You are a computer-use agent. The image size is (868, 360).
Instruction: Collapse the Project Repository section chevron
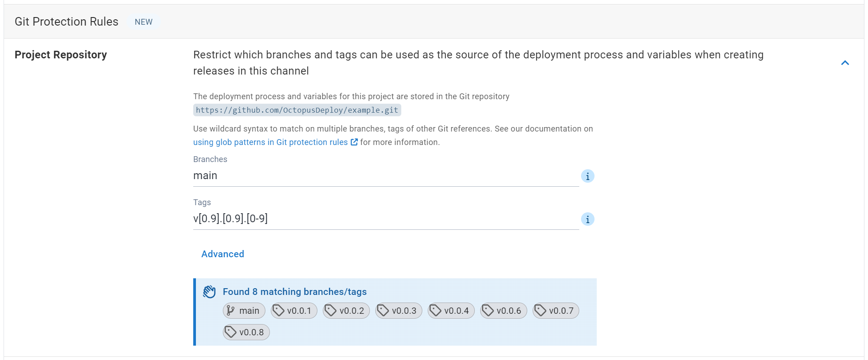click(x=845, y=63)
